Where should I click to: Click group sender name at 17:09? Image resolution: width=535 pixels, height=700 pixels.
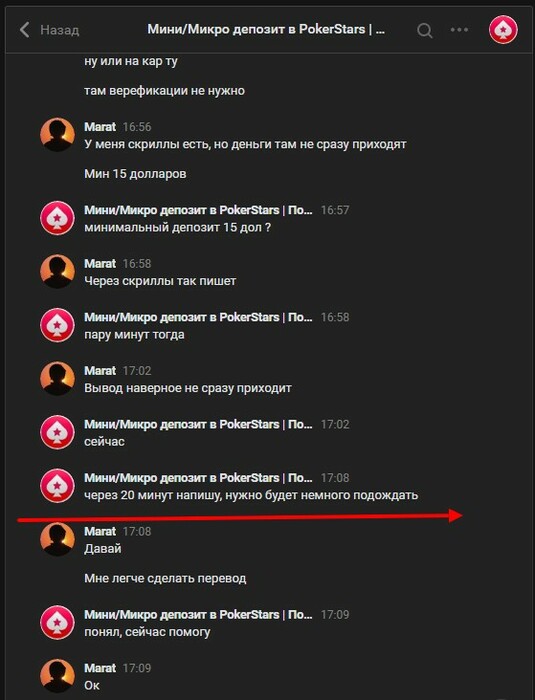click(198, 614)
